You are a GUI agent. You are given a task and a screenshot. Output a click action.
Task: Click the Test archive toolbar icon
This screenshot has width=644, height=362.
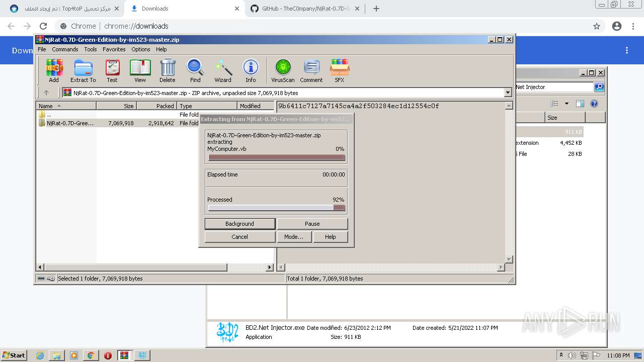coord(112,70)
